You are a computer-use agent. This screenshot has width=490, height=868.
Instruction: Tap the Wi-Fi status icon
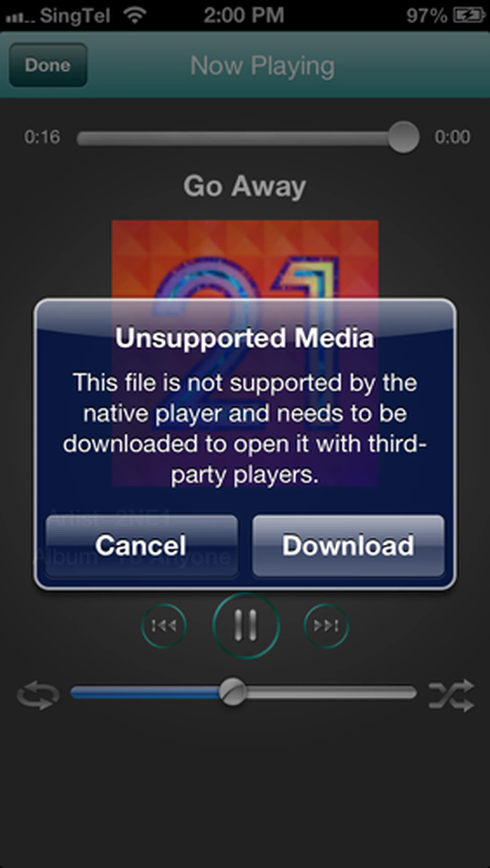[135, 15]
